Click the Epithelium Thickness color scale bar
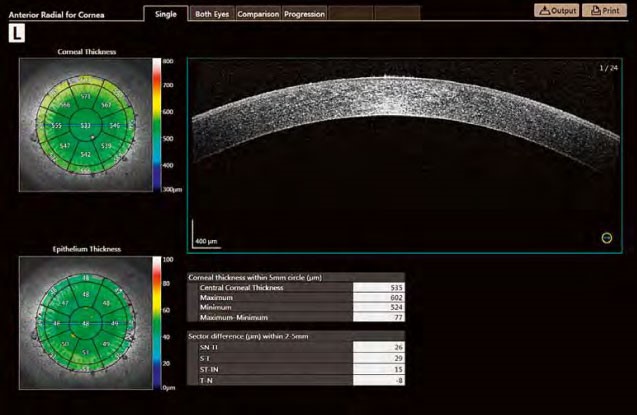This screenshot has width=637, height=415. point(156,321)
